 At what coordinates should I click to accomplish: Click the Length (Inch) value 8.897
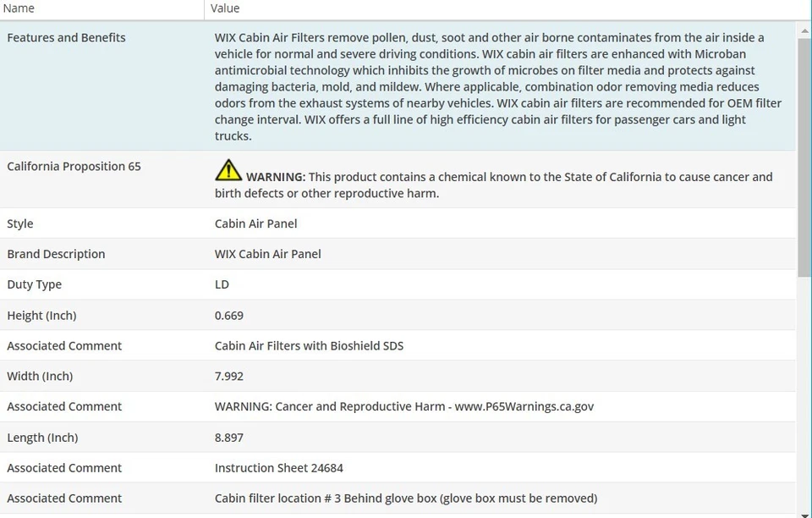coord(228,438)
